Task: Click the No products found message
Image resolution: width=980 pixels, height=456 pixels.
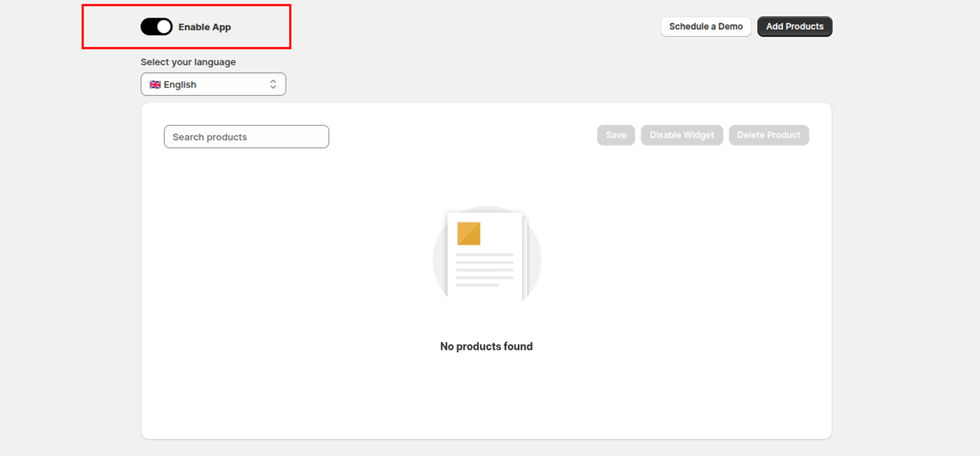Action: point(486,346)
